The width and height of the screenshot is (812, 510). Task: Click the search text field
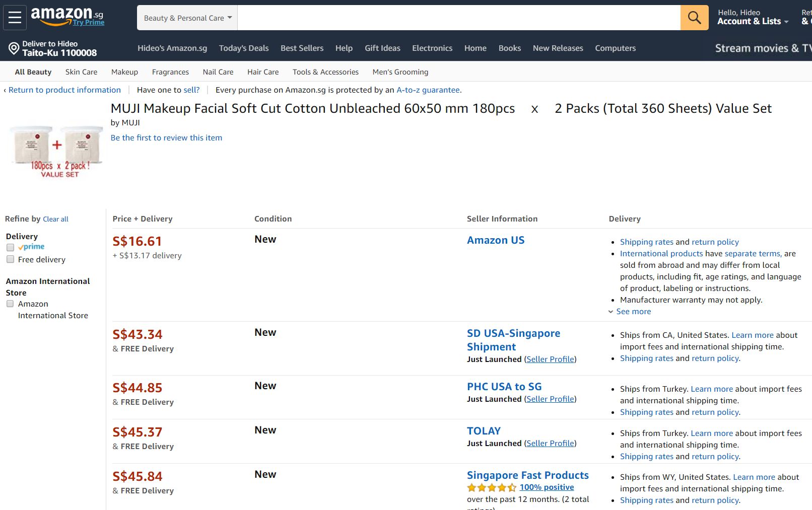click(x=459, y=18)
